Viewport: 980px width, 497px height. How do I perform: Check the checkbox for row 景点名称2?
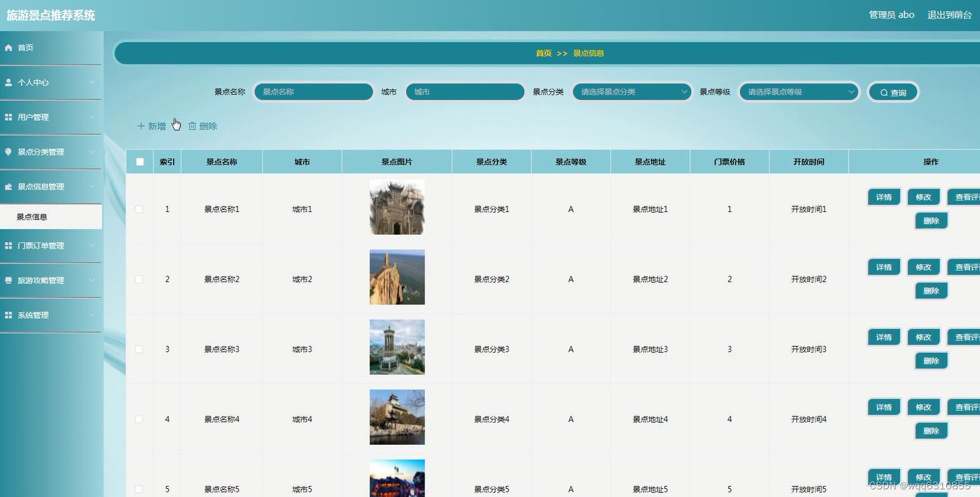tap(139, 279)
